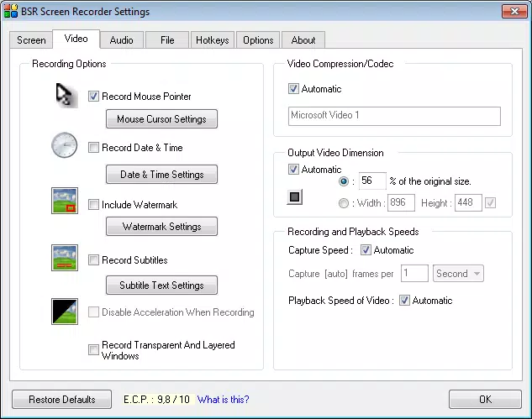532x419 pixels.
Task: Toggle the checkbox right of the Height field
Action: 490,202
